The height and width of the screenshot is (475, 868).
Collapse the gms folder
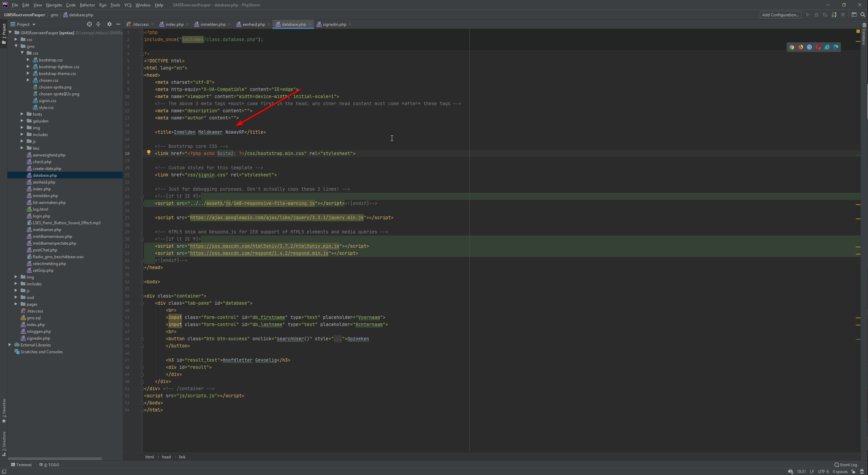tap(16, 46)
